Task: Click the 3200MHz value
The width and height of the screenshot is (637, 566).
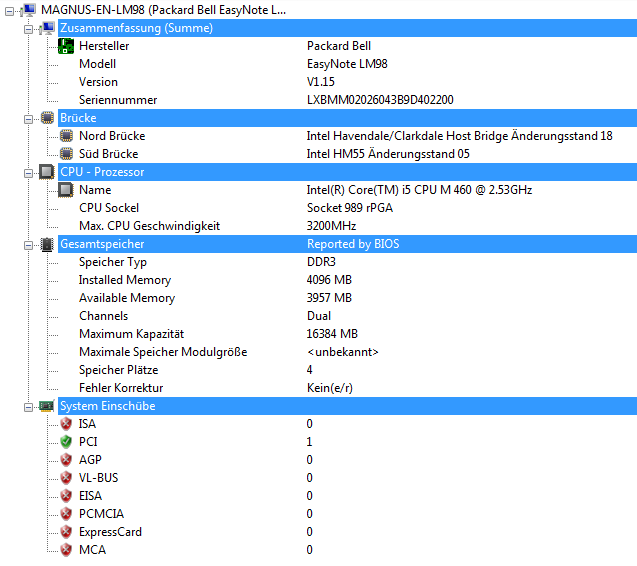Action: (332, 226)
